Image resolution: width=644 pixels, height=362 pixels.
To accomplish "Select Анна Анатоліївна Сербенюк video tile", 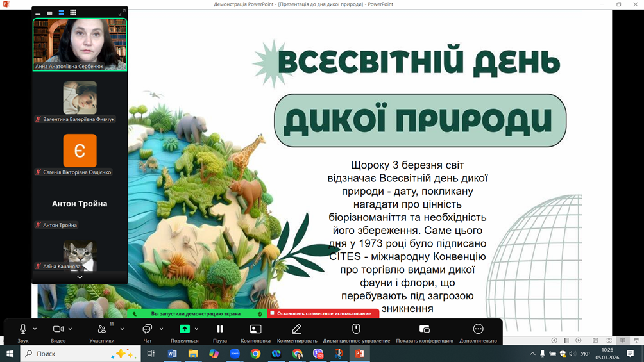I will [80, 45].
